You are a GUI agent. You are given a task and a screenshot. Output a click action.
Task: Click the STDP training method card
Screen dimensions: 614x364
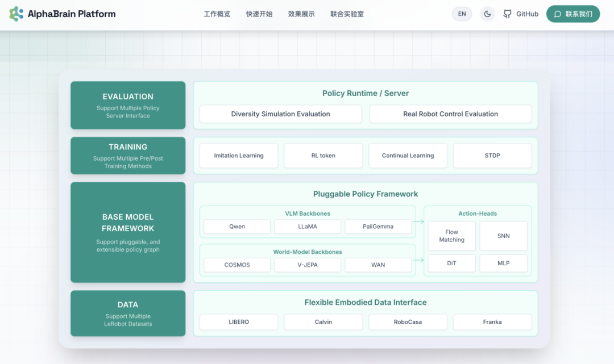click(x=492, y=156)
